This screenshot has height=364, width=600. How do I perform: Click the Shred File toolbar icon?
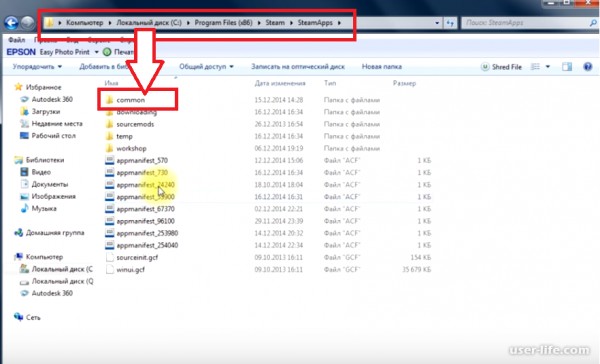[x=485, y=67]
